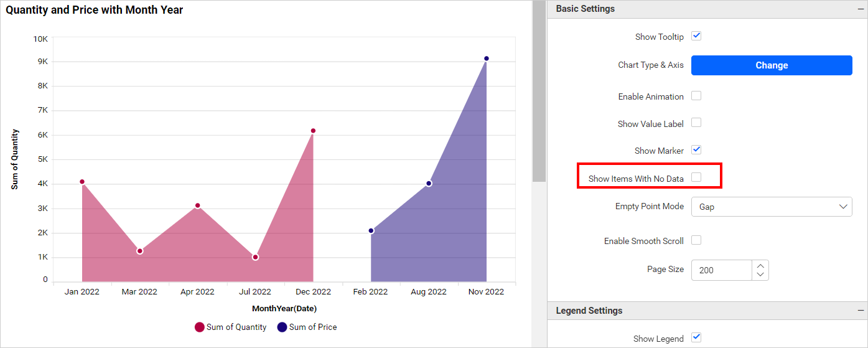The height and width of the screenshot is (348, 868).
Task: Open the Empty Point Mode dropdown
Action: coord(772,207)
